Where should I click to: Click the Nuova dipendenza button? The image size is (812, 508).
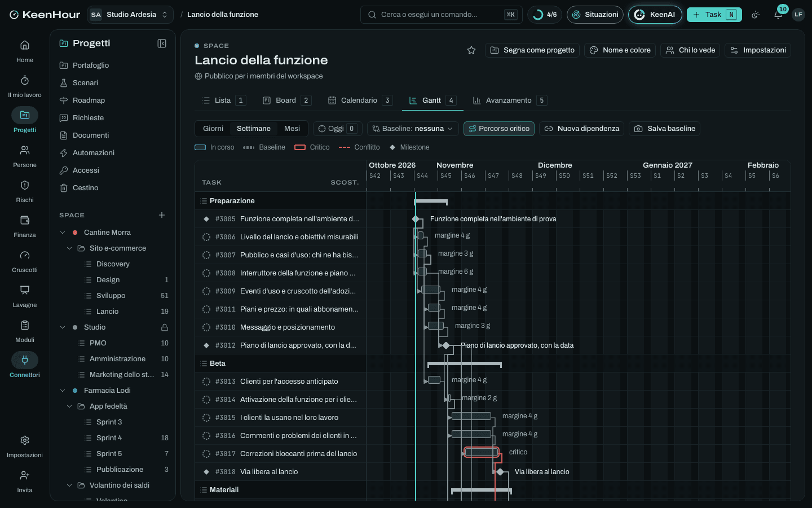point(582,129)
